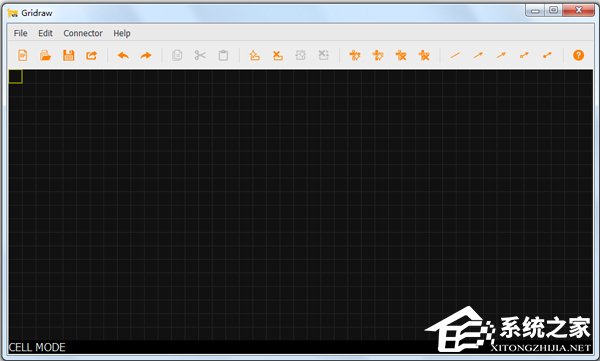
Task: Select the last double-arrow connector icon
Action: pos(547,56)
